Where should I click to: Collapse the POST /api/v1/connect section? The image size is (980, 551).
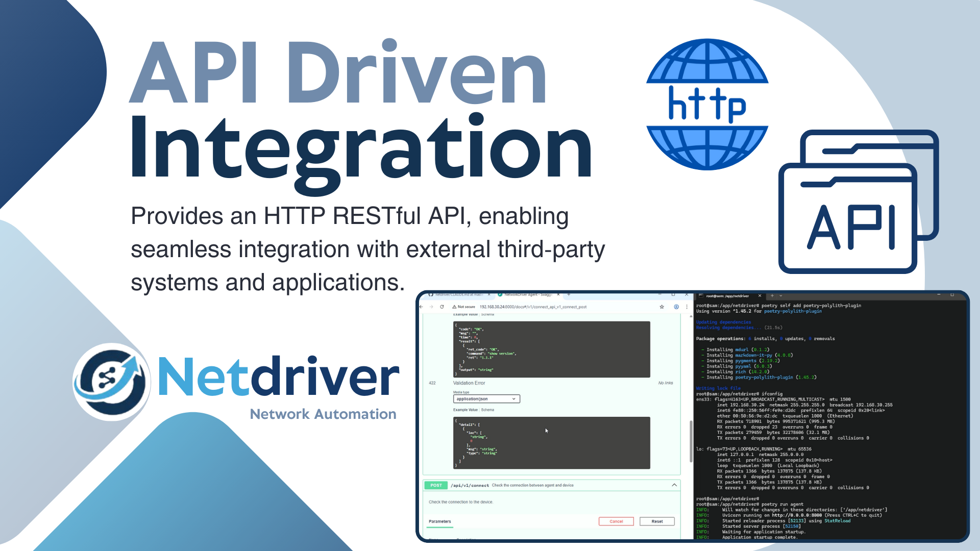pos(674,485)
